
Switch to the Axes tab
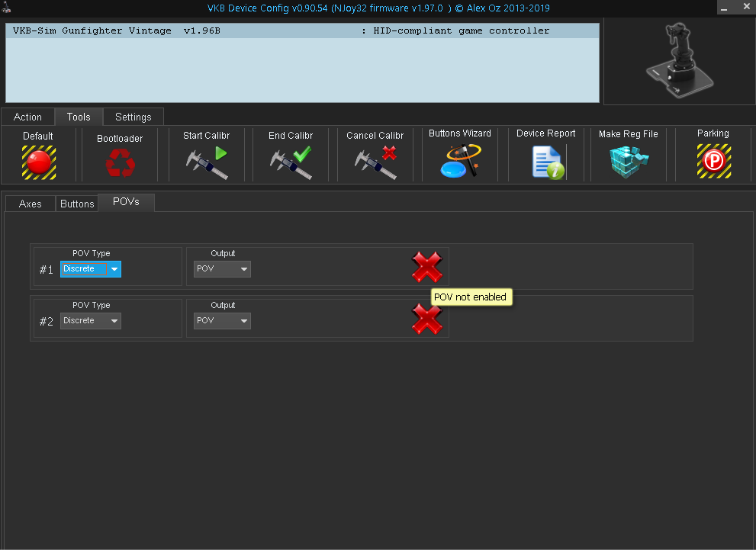pyautogui.click(x=31, y=204)
